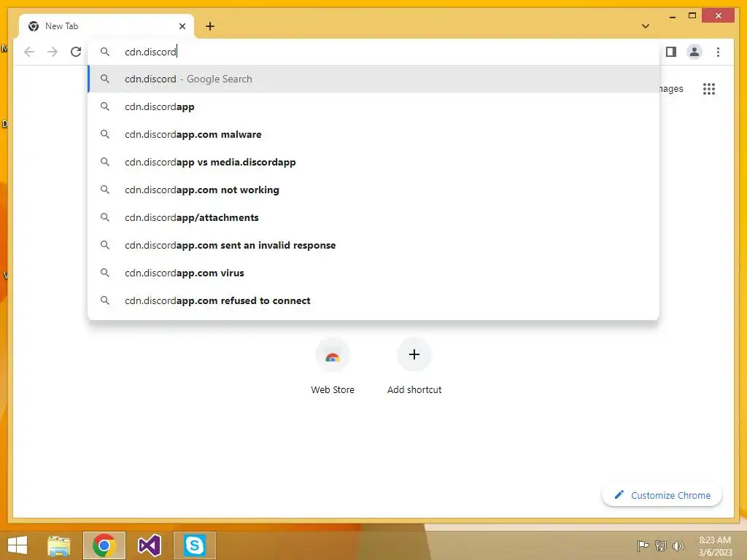Select 'sent an invalid response' suggestion
The image size is (747, 560).
point(373,245)
